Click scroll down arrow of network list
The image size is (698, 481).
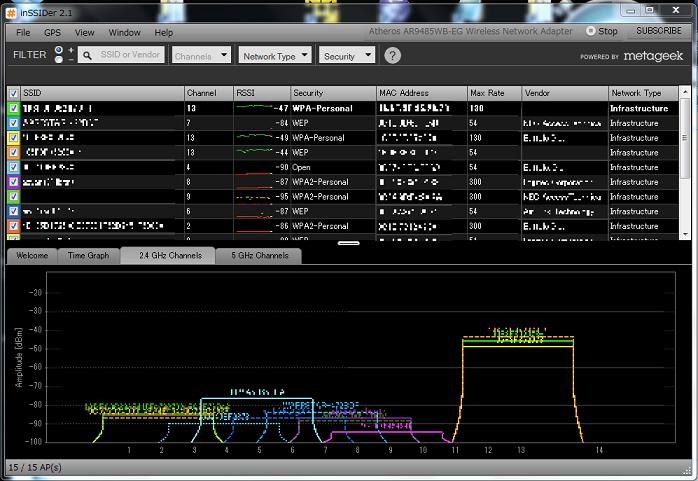(685, 234)
